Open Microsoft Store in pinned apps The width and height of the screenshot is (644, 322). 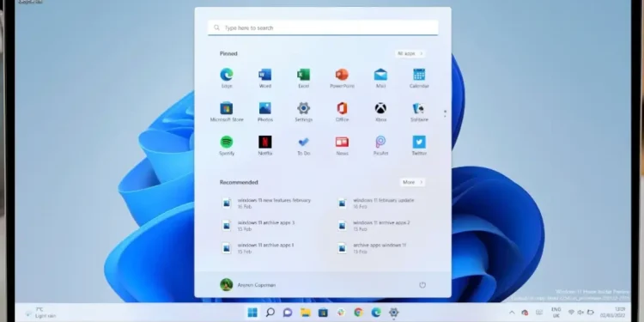(227, 112)
